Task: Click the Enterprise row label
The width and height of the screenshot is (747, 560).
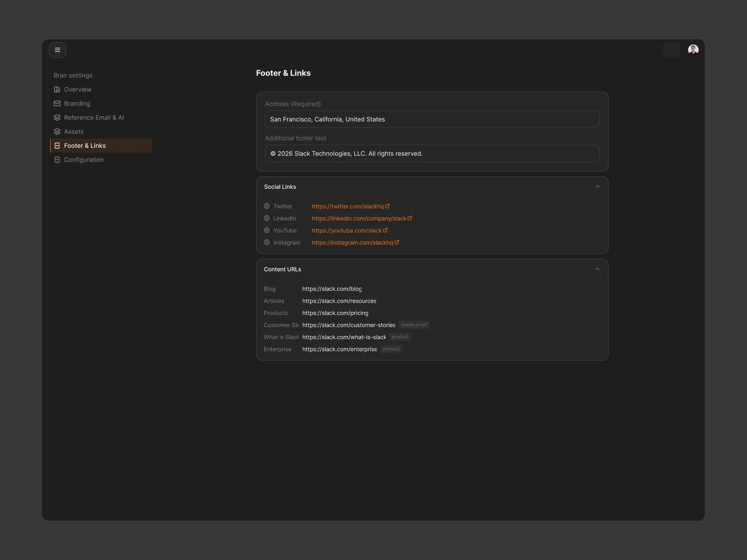Action: click(x=278, y=349)
